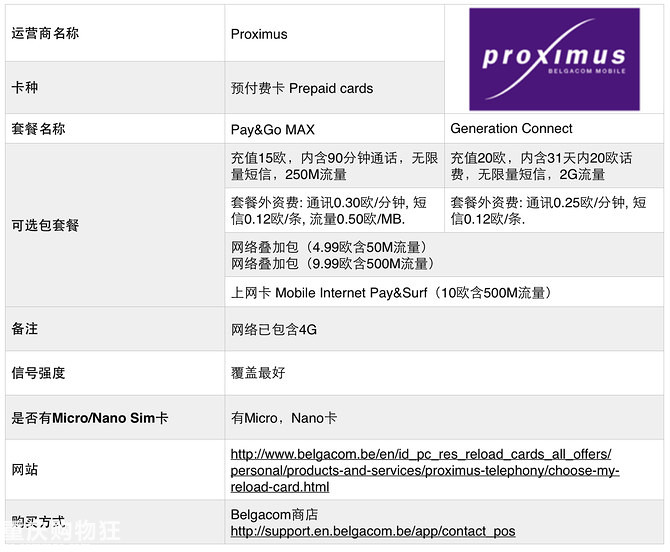Image resolution: width=670 pixels, height=552 pixels.
Task: Click the '通讯0.30欧/分钟' out-of-plan rate cell
Action: point(335,210)
